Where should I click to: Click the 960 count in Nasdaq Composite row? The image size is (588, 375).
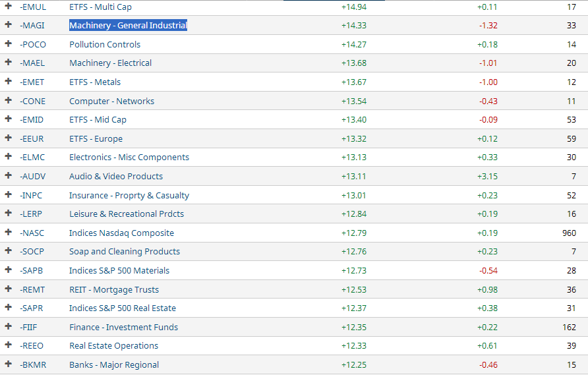[x=569, y=233]
